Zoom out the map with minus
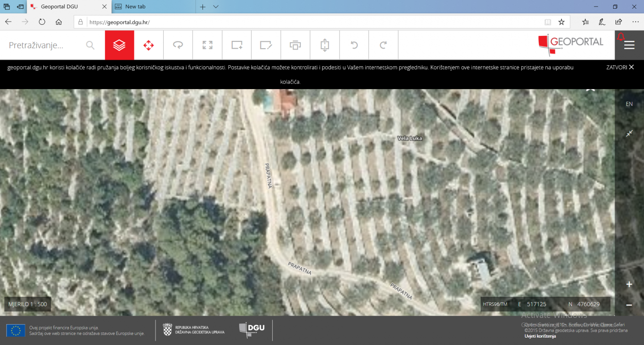 [629, 305]
